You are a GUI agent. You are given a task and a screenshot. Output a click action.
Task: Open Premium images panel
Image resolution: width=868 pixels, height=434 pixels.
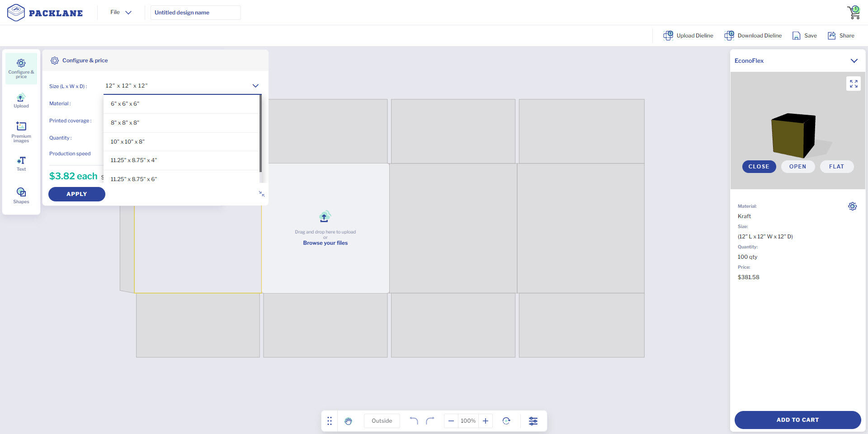pos(21,131)
